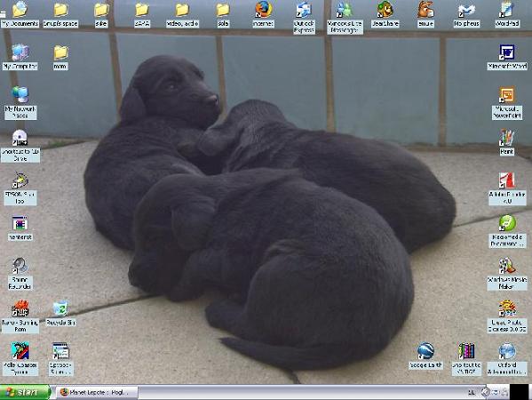Open the Windows Live Messenger shortcut
The image size is (532, 400).
[345, 18]
